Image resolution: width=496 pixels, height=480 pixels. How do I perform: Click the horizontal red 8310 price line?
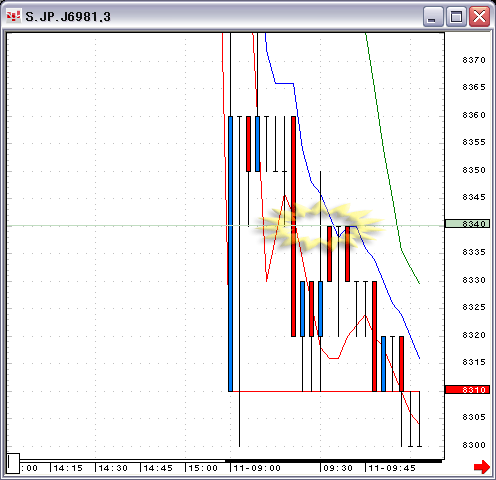point(325,391)
